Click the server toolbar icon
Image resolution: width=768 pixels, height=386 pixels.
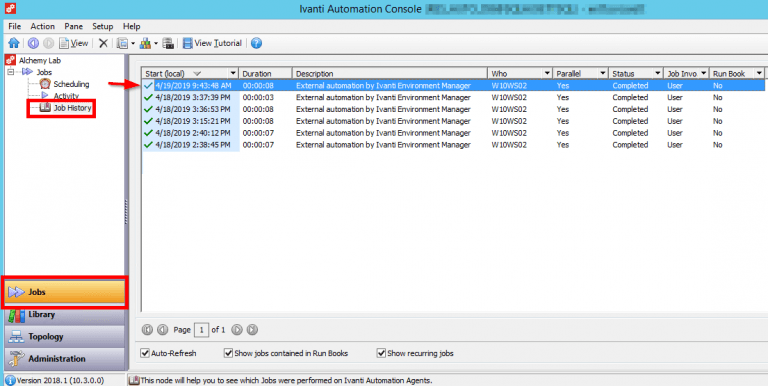tap(168, 43)
